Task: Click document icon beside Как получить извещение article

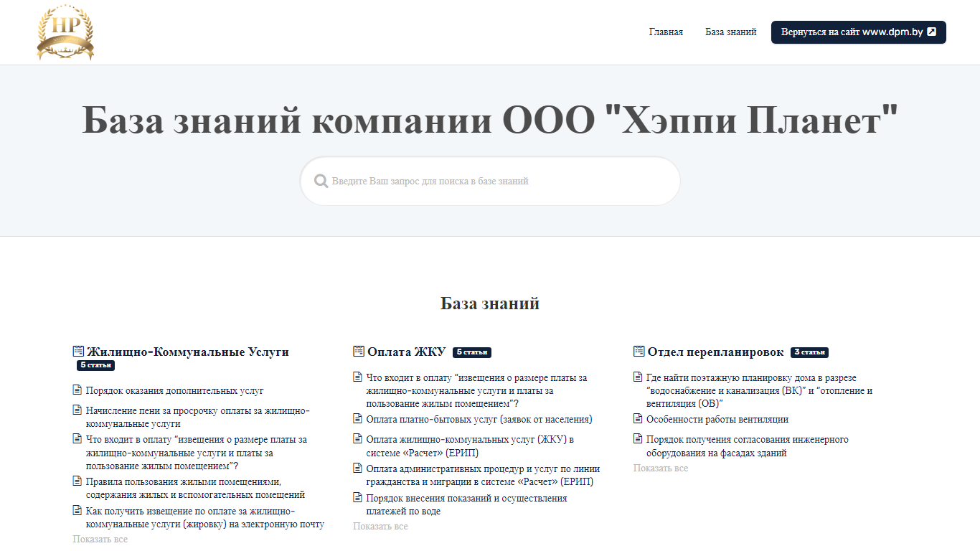Action: pyautogui.click(x=77, y=511)
